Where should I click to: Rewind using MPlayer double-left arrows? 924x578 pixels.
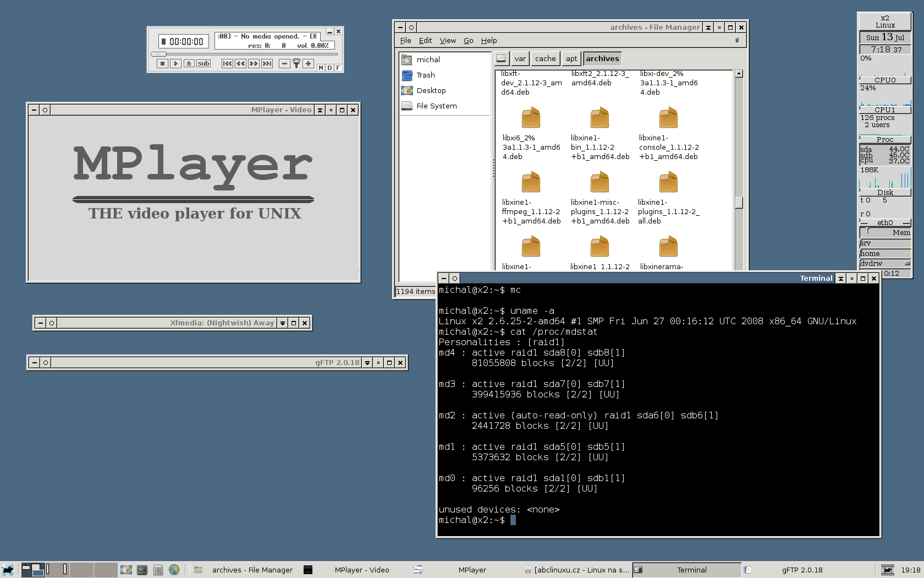[x=240, y=64]
